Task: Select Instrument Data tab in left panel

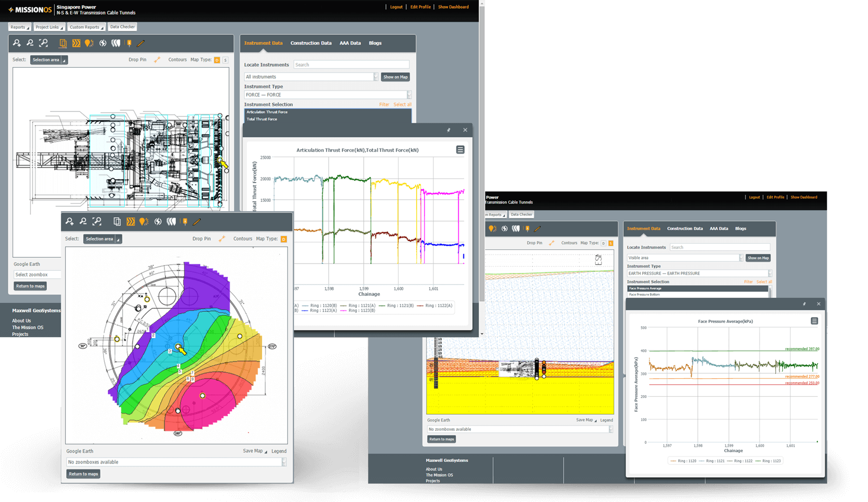Action: pos(263,43)
